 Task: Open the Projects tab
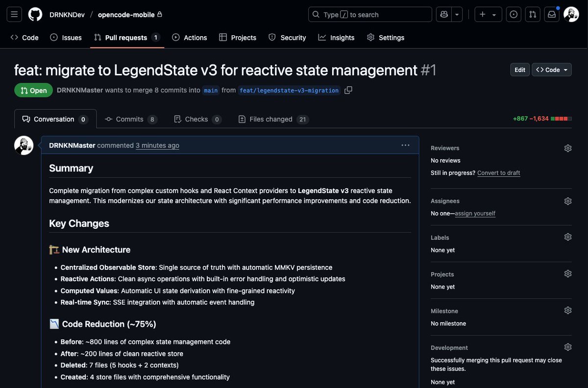[x=238, y=37]
